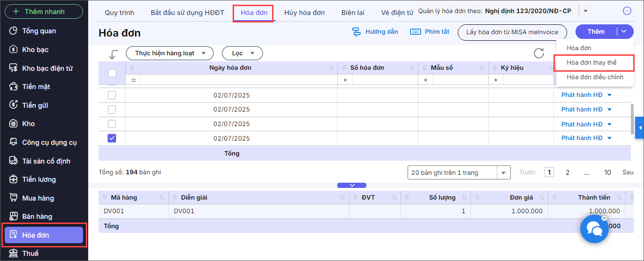Tick the select-all checkbox in table header
The height and width of the screenshot is (261, 644).
(x=112, y=73)
